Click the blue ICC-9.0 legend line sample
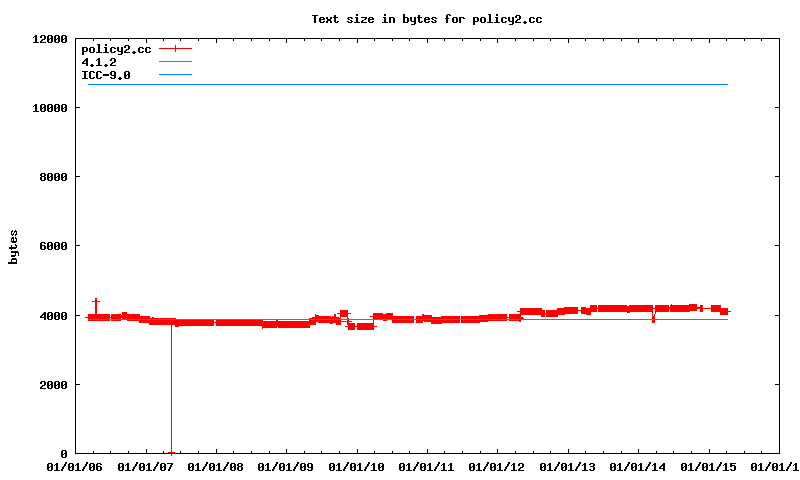This screenshot has width=800, height=480. click(x=174, y=75)
